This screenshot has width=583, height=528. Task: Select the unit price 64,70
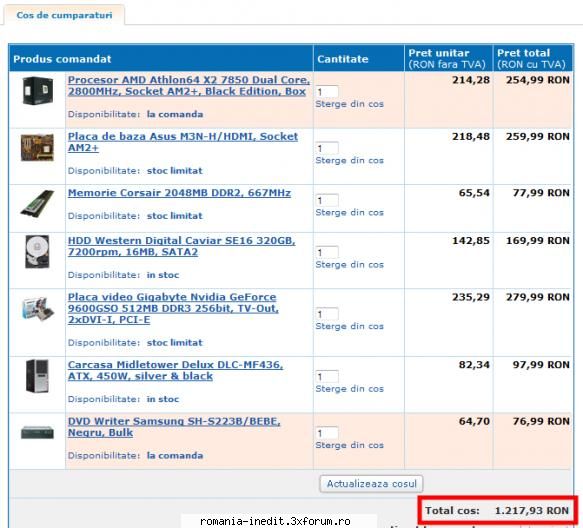pyautogui.click(x=474, y=421)
